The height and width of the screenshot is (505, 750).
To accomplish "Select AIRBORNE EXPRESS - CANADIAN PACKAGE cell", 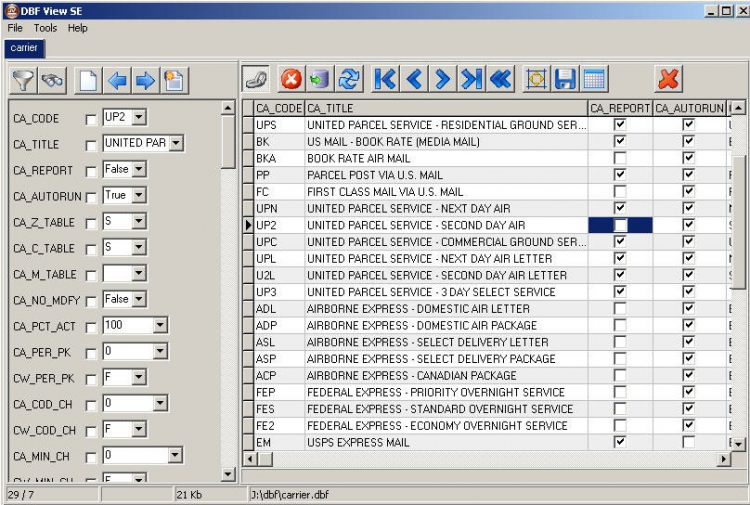I will point(446,375).
